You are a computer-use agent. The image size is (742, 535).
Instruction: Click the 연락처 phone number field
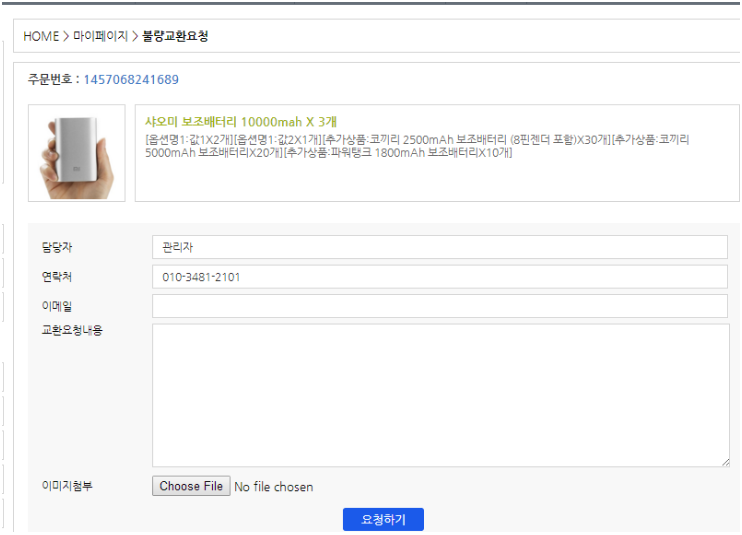point(439,277)
